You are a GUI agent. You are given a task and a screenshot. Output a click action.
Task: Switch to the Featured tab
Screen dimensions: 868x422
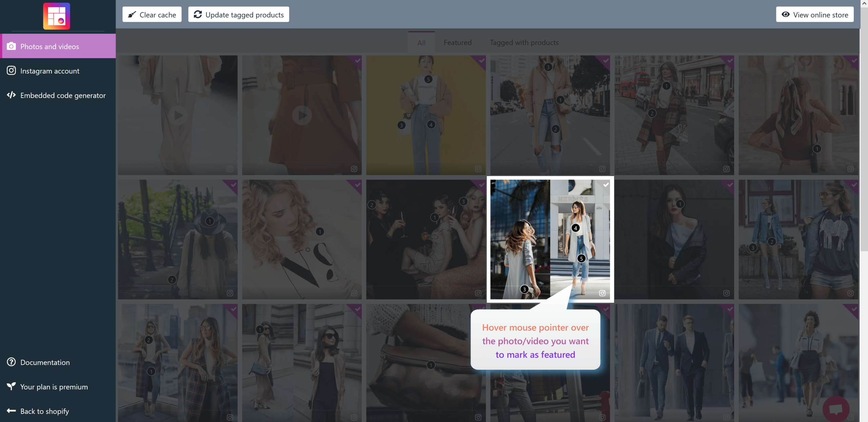(x=457, y=43)
